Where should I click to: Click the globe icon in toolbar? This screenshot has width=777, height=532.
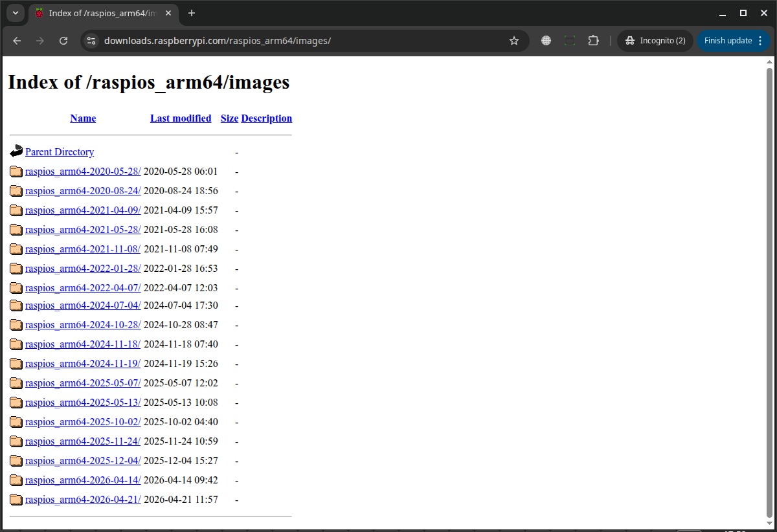pyautogui.click(x=546, y=41)
